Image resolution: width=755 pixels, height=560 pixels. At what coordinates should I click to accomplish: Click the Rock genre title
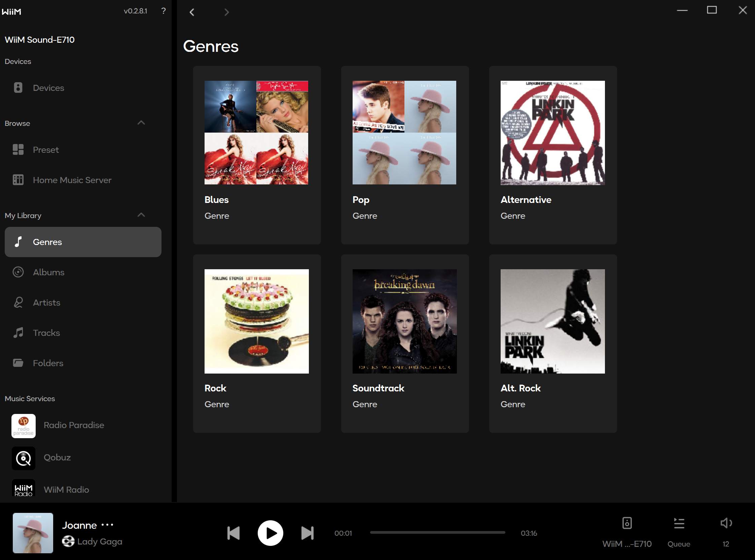215,388
